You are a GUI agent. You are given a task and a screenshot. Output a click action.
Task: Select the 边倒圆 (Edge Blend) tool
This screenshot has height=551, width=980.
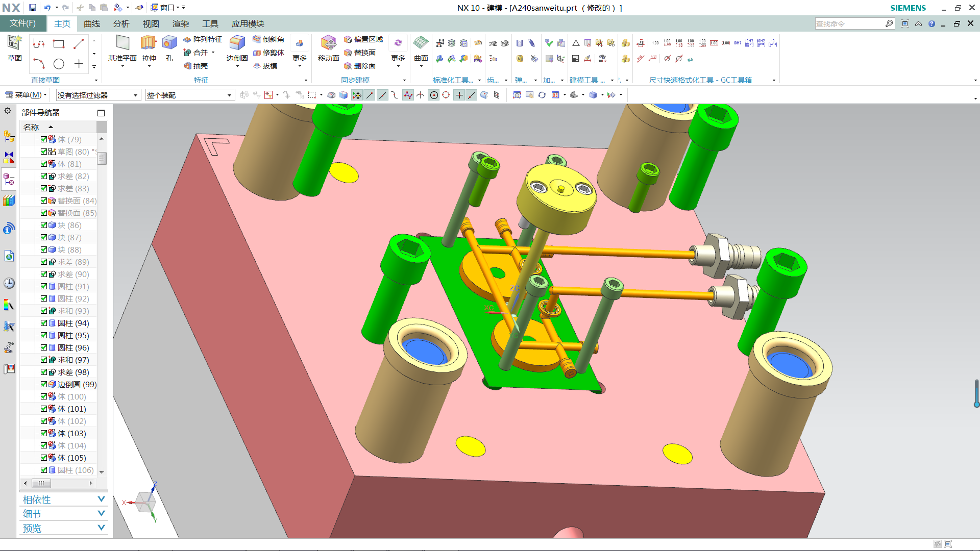pos(237,43)
